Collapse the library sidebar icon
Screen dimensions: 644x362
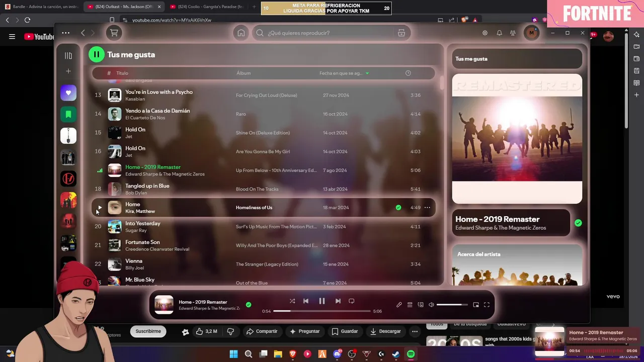pyautogui.click(x=68, y=55)
